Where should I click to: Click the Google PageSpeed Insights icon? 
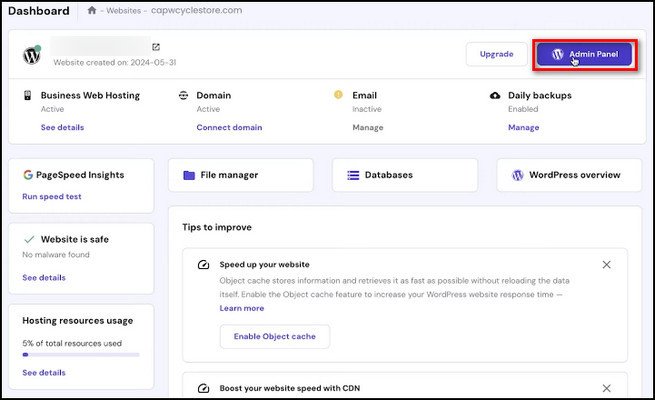coord(28,175)
